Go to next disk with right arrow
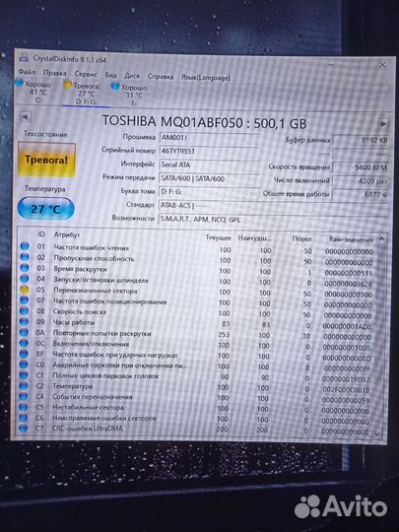Screen dimensions: 399x532 [x=383, y=123]
